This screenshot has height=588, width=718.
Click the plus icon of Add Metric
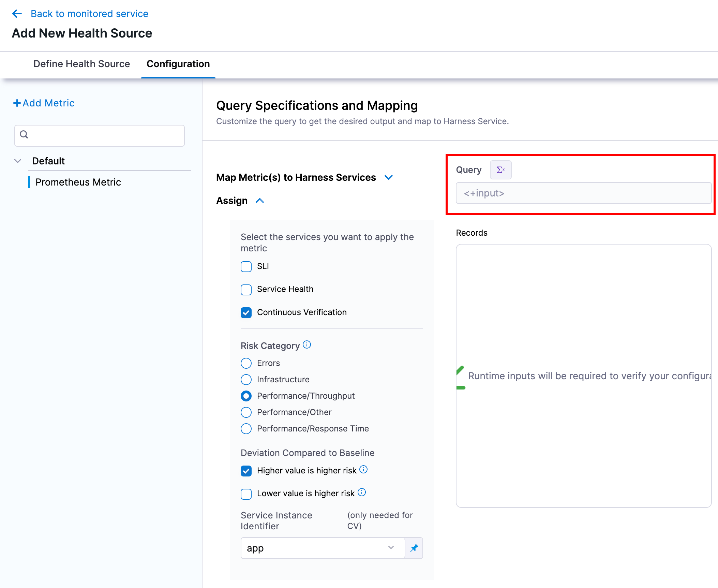[x=17, y=103]
